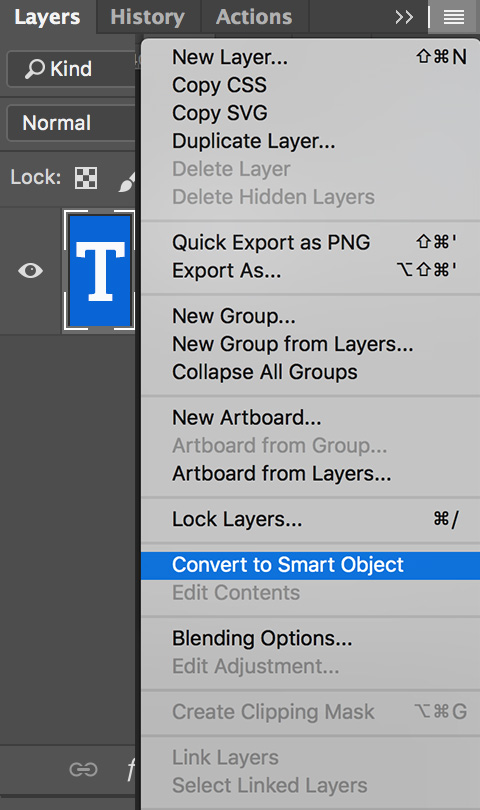The image size is (480, 810).
Task: Click the link layers chain icon
Action: 83,770
